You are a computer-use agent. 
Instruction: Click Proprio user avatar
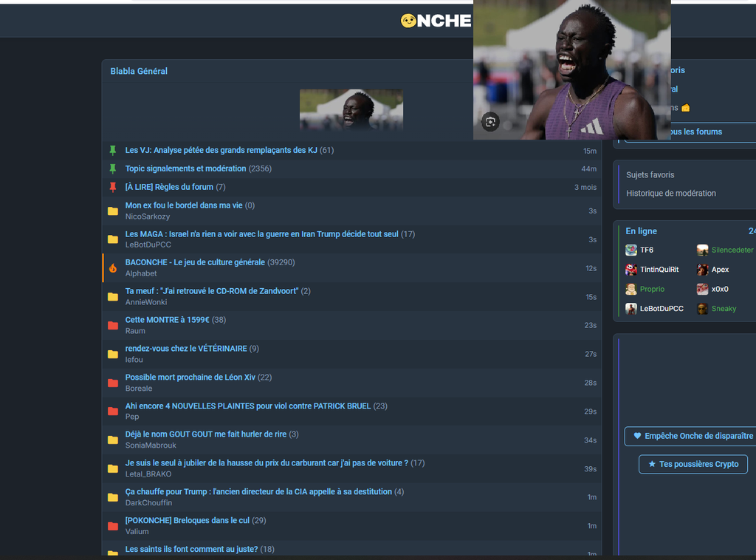point(631,289)
